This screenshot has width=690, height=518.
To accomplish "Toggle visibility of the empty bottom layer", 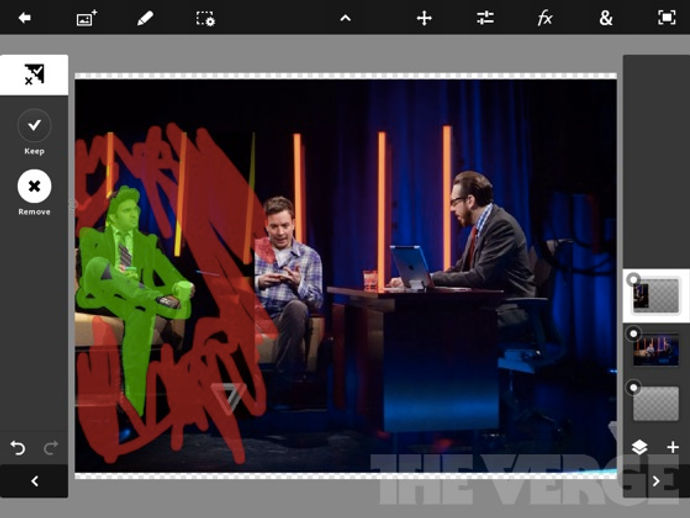I will tap(633, 388).
